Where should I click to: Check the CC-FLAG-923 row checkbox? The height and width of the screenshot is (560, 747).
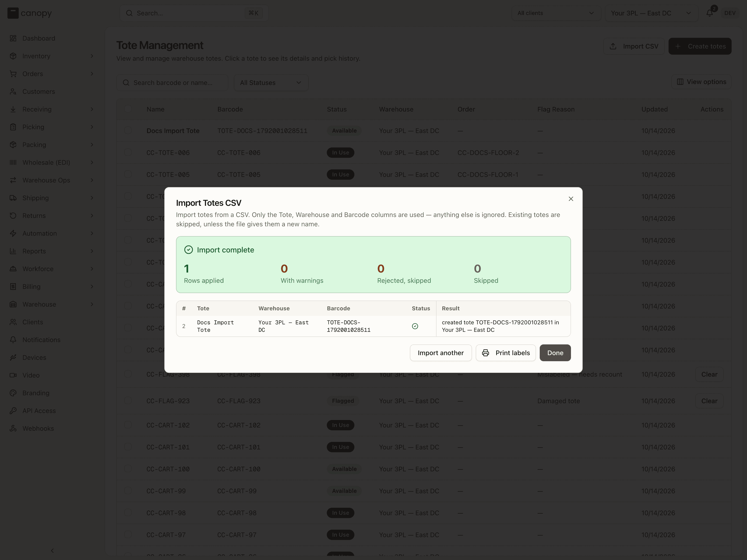128,401
